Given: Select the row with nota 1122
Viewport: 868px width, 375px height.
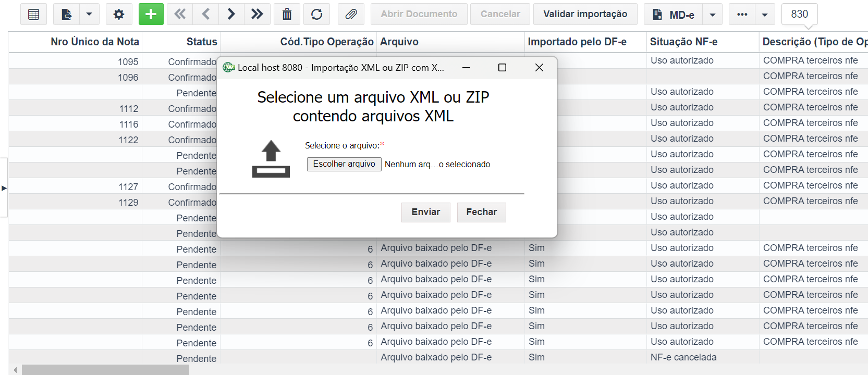Looking at the screenshot, I should 438,139.
